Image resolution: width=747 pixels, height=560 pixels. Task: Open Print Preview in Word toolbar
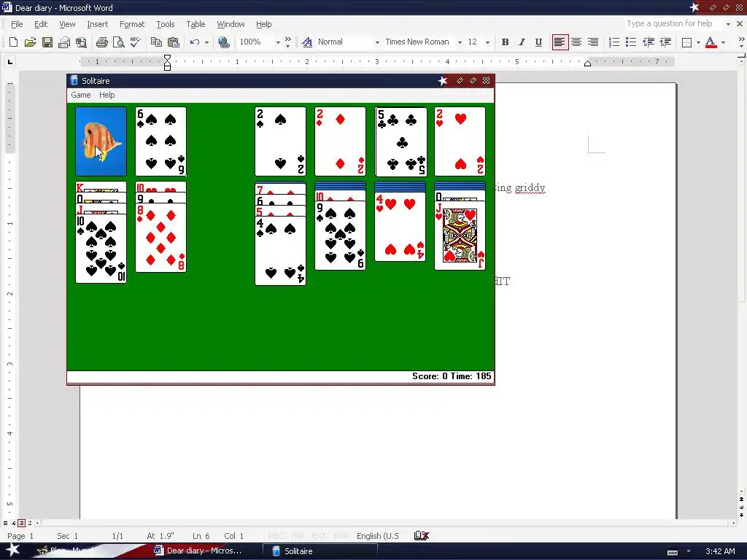click(119, 42)
